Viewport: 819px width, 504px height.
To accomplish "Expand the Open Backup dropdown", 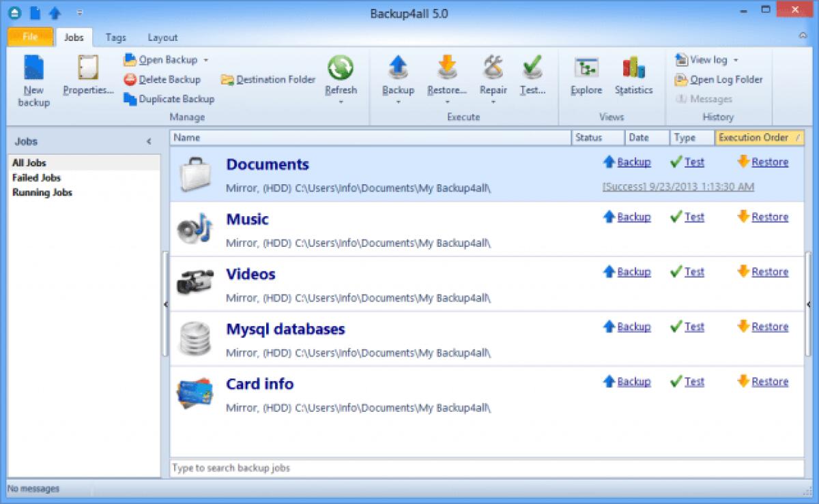I will [x=207, y=60].
